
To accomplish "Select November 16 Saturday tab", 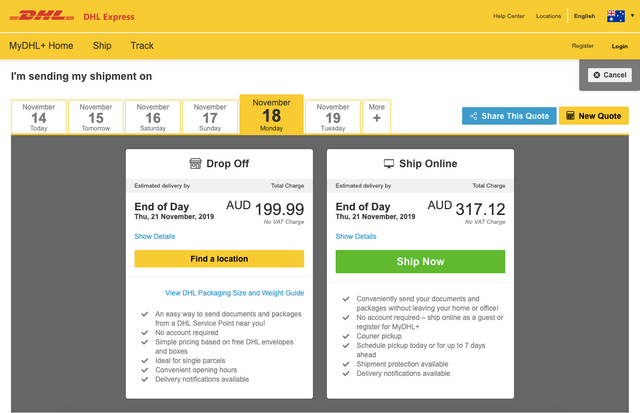I will click(153, 117).
